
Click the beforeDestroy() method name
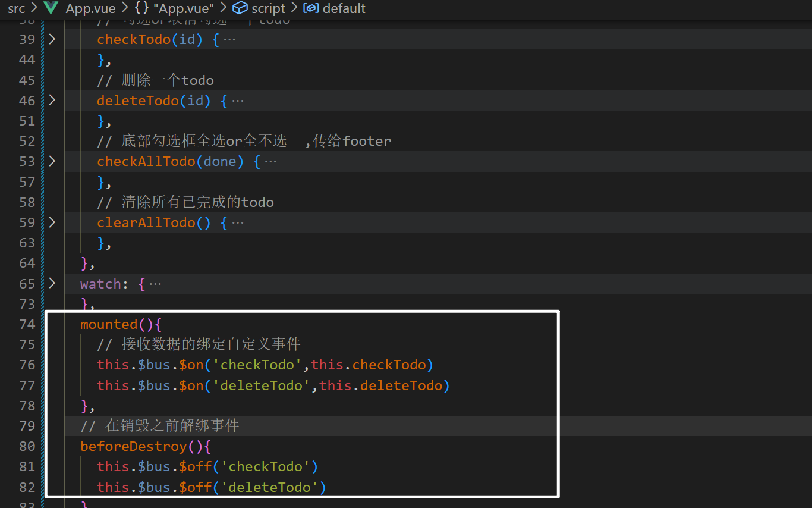tap(134, 446)
